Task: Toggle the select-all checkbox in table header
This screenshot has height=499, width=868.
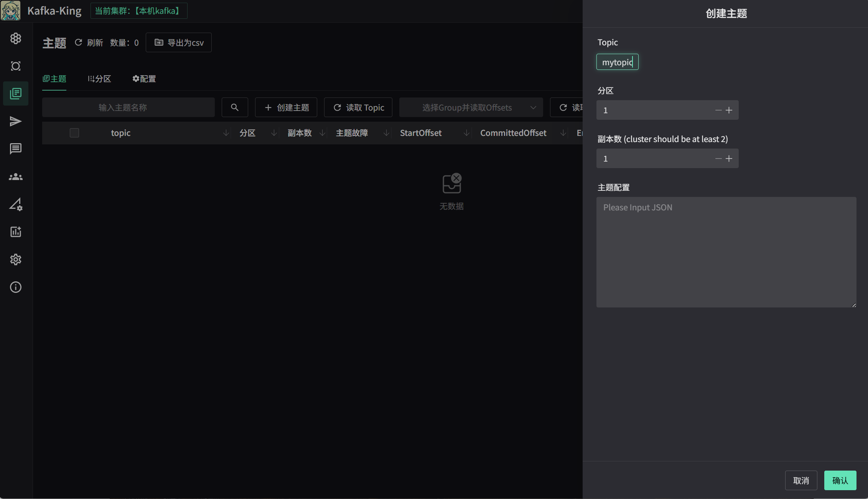Action: pos(74,133)
